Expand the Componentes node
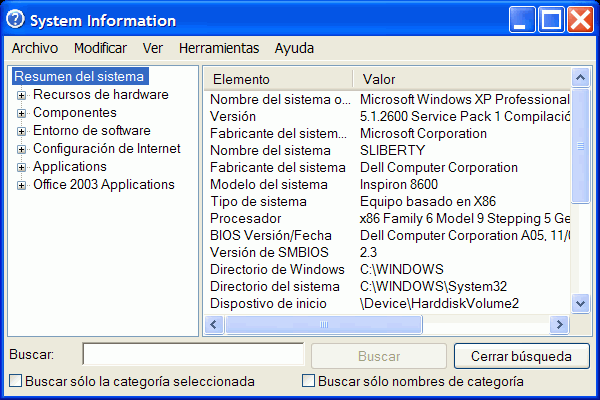 coord(21,113)
